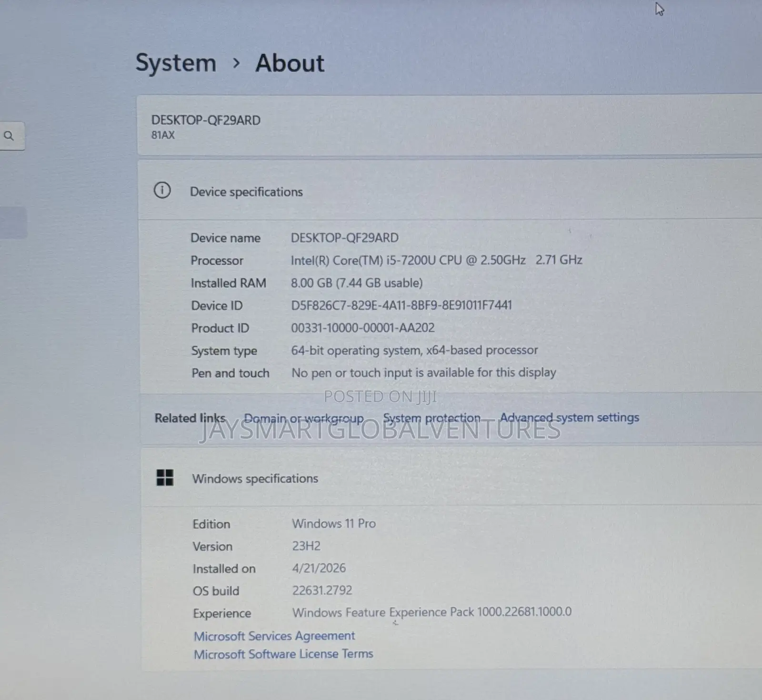
Task: Select the About breadcrumb title
Action: (x=290, y=63)
